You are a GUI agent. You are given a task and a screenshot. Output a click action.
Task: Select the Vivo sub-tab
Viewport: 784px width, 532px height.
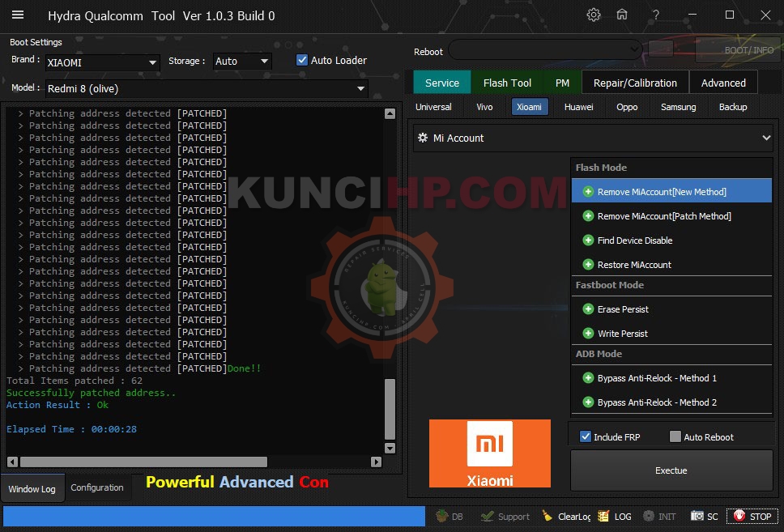tap(484, 107)
